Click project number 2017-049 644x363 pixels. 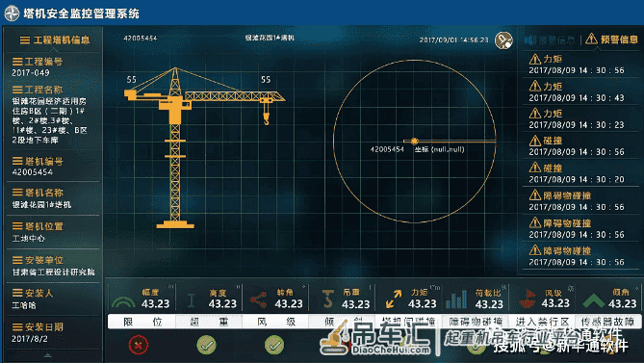31,72
